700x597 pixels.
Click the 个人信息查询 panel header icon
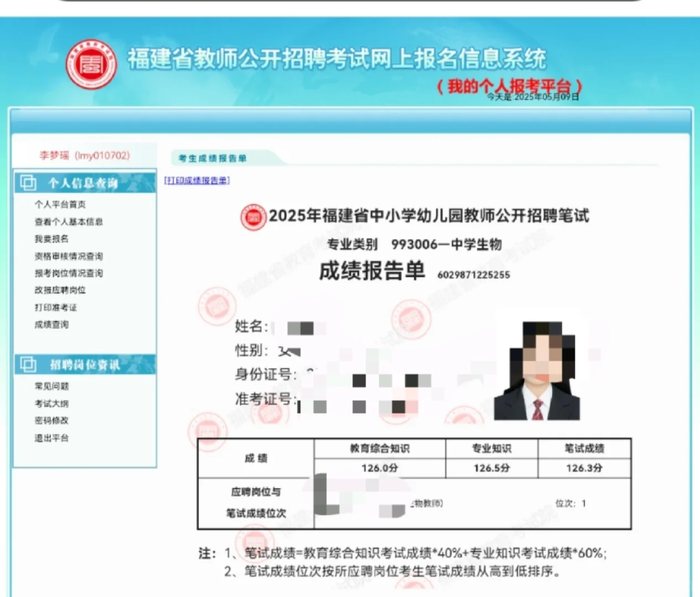[28, 182]
